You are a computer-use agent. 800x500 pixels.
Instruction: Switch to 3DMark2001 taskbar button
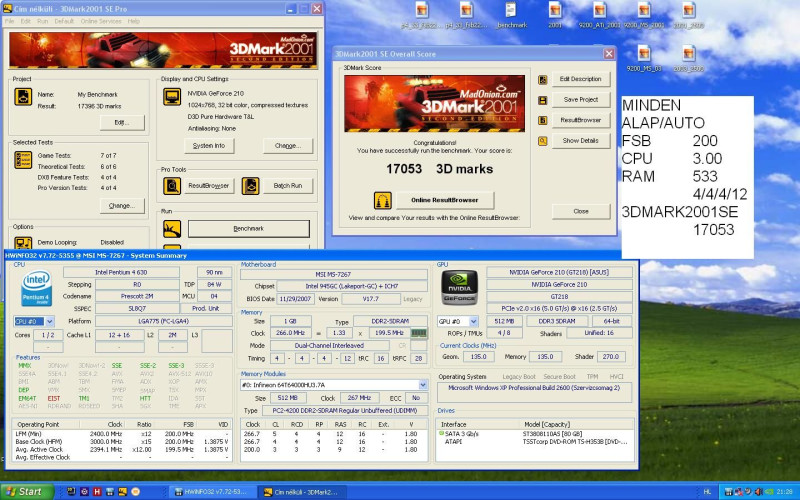tap(301, 492)
